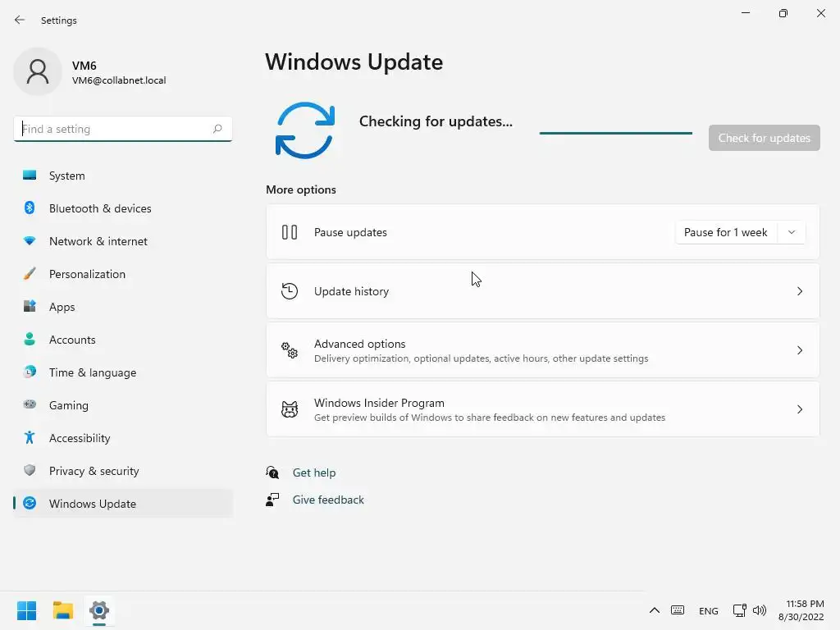
Task: Click the Bluetooth icon in sidebar
Action: pos(30,208)
